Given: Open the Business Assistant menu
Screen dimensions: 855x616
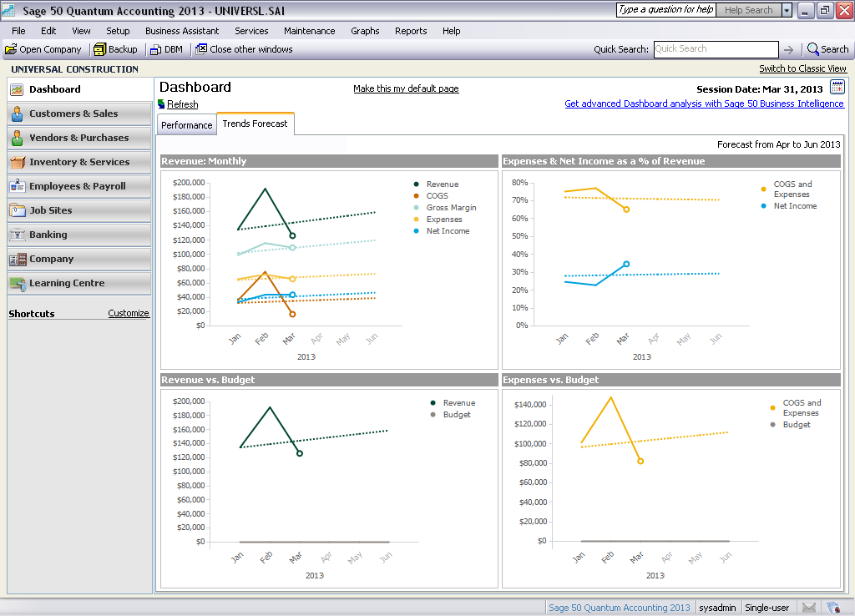Looking at the screenshot, I should [182, 31].
